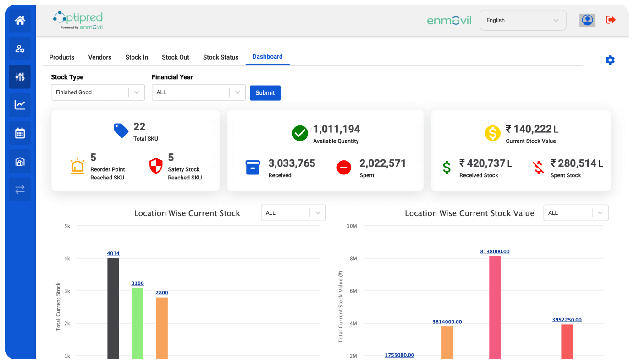
Task: Click the blue Received box icon
Action: coord(253,168)
